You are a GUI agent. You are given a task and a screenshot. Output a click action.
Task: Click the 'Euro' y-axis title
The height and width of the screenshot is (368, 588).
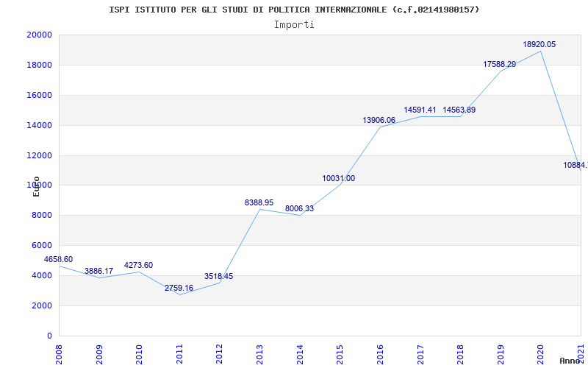coord(36,187)
